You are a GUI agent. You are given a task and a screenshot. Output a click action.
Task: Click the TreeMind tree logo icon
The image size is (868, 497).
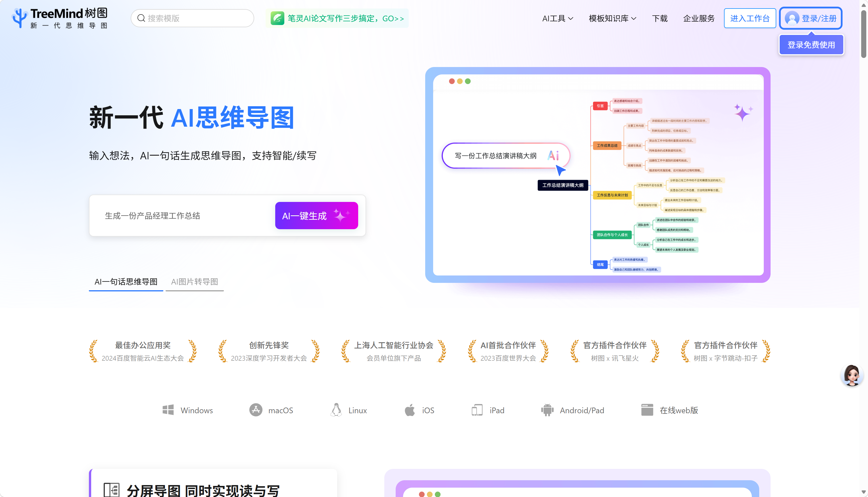tap(19, 18)
